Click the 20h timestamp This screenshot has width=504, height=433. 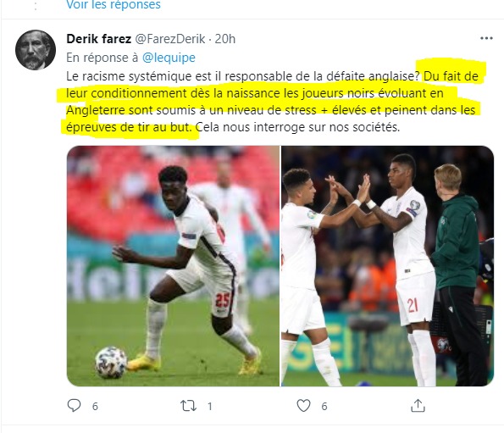tap(225, 39)
